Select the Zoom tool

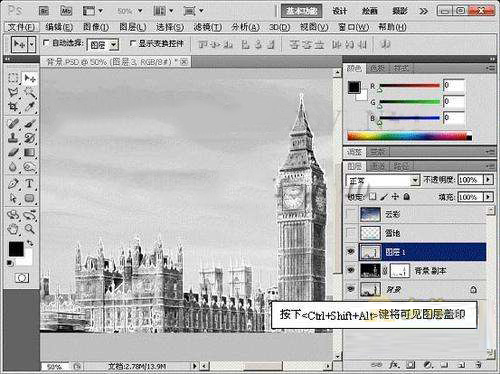pos(30,229)
